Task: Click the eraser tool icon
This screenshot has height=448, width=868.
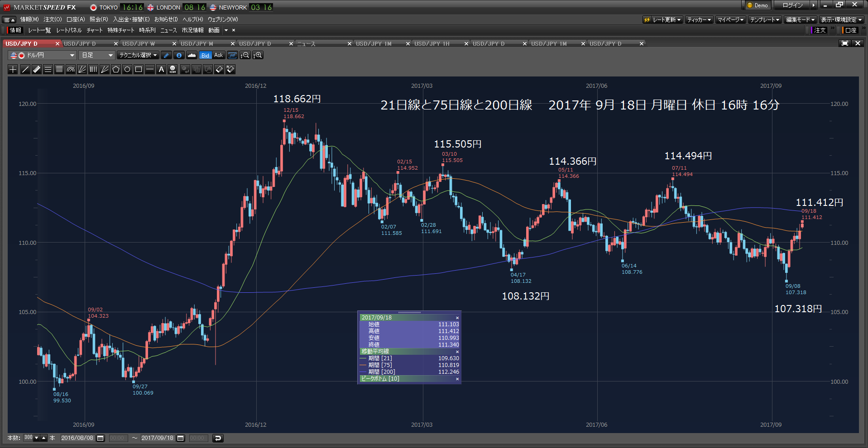Action: (219, 69)
